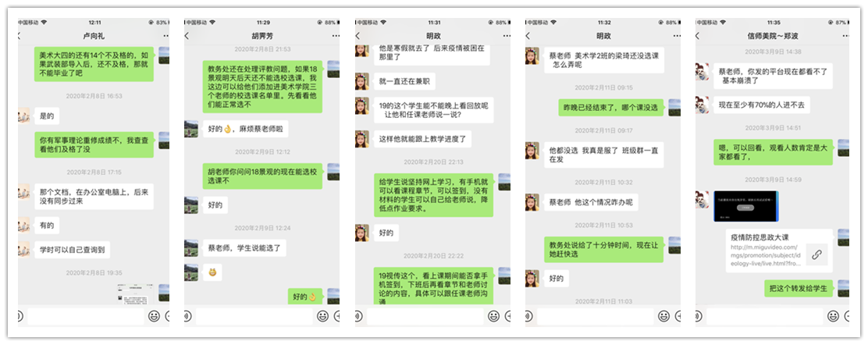Open emoji picker in 卢向礼 chat
The height and width of the screenshot is (345, 868).
154,316
